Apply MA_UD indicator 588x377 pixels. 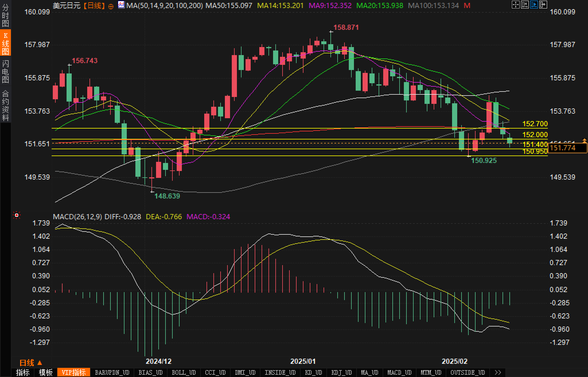tap(370, 372)
